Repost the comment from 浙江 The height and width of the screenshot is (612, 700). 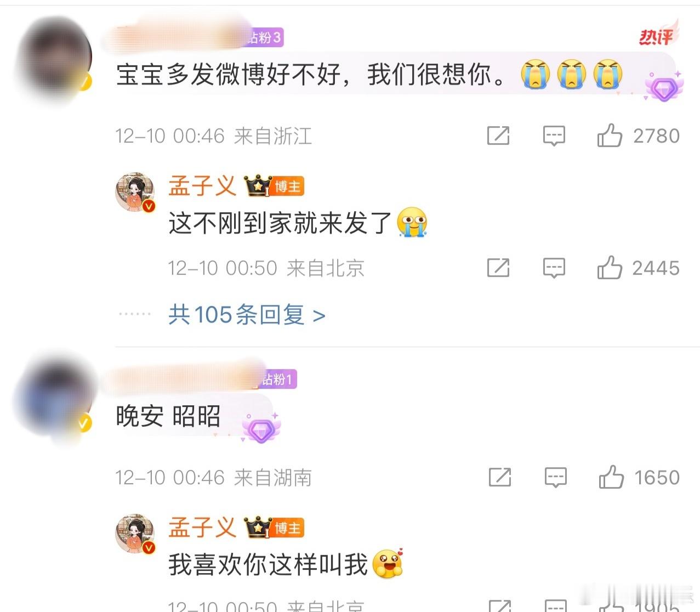[x=498, y=135]
